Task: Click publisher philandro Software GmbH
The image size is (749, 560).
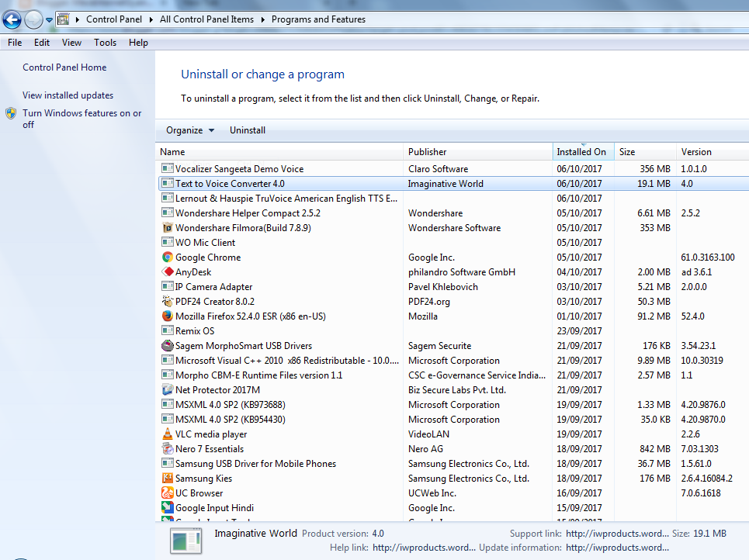Action: pyautogui.click(x=462, y=272)
